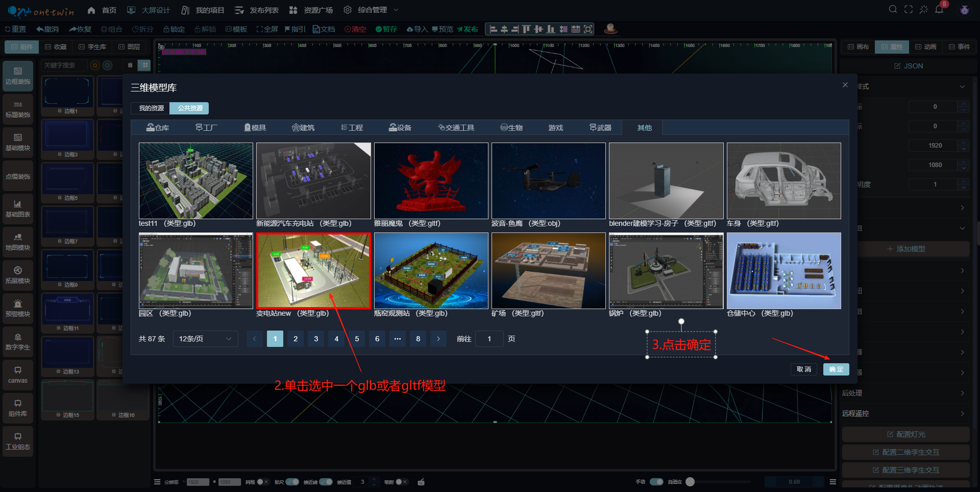This screenshot has width=980, height=492.
Task: Toggle the 吸附 snap switch
Action: (x=402, y=482)
